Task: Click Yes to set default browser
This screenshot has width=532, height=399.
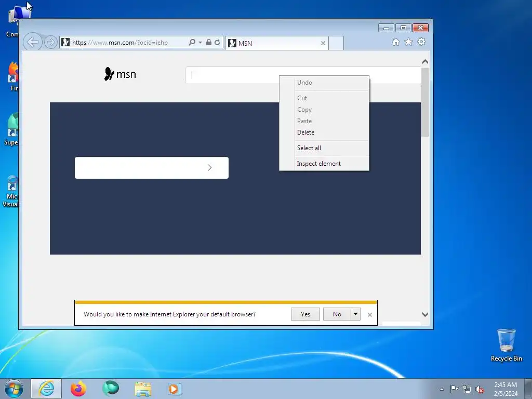Action: tap(305, 314)
